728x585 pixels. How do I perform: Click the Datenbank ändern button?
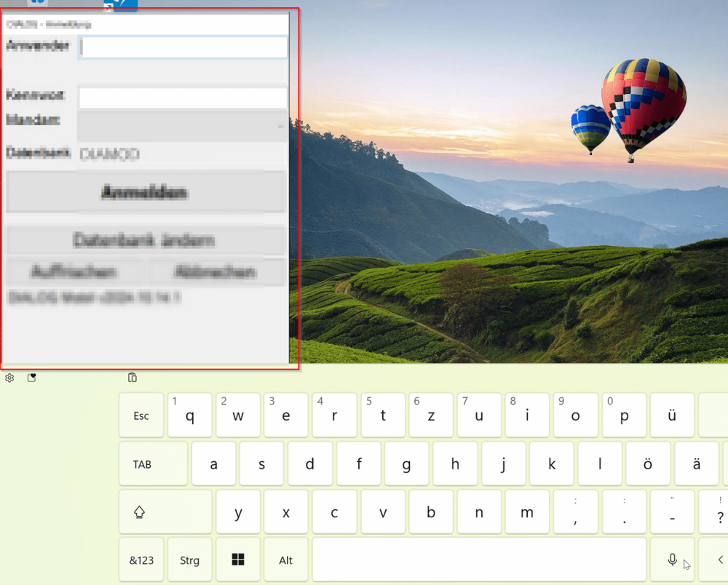point(145,240)
